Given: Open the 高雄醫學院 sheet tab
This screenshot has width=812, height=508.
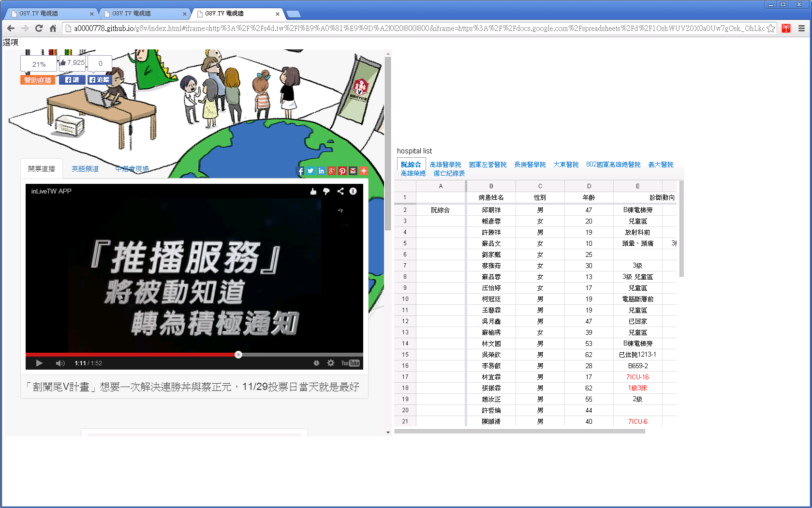Looking at the screenshot, I should 445,164.
